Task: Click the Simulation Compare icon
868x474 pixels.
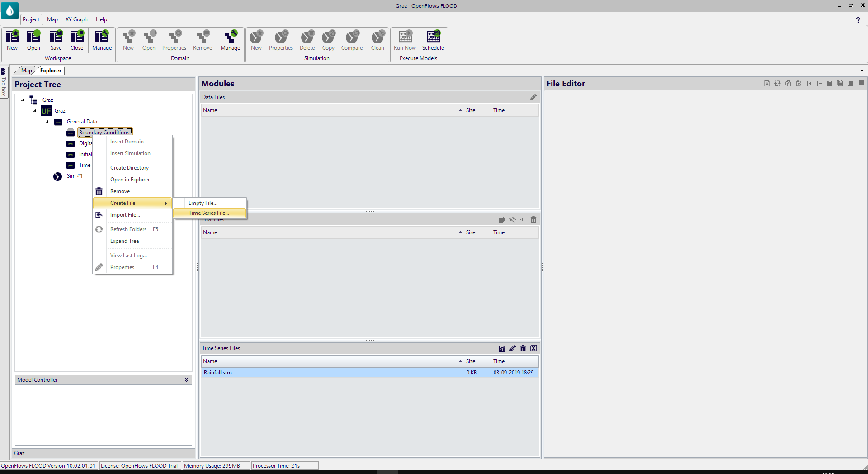Action: 352,40
